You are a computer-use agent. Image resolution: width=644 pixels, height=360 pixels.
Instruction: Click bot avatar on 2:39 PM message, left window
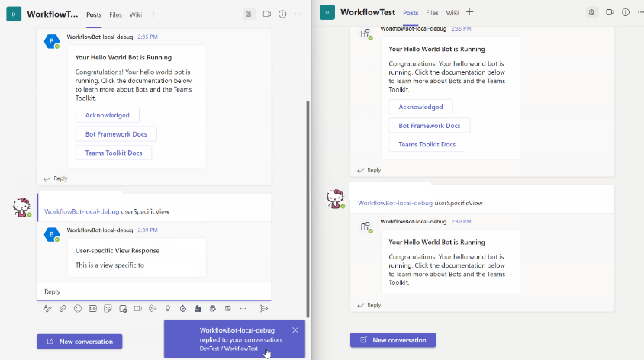click(x=52, y=234)
